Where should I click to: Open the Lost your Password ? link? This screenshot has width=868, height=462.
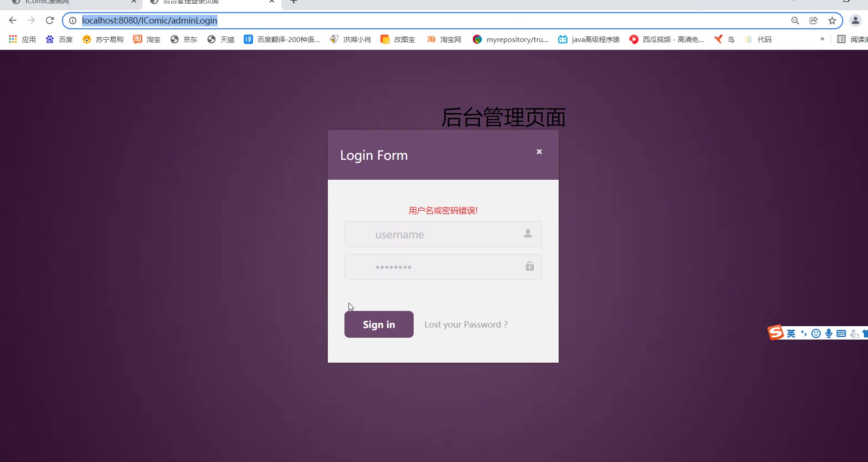tap(466, 324)
